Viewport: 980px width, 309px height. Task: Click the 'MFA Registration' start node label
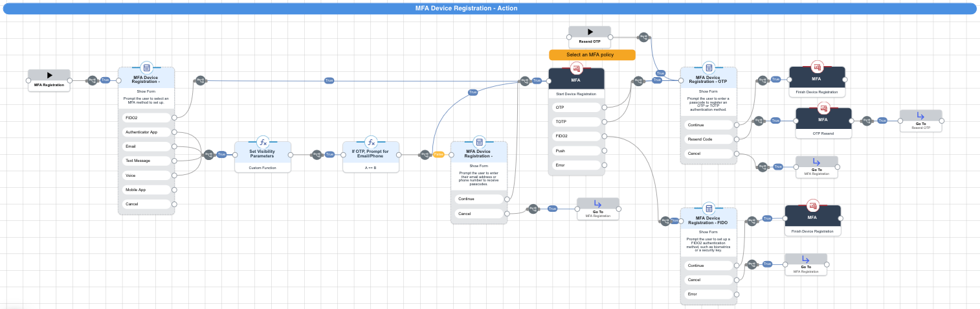[x=49, y=86]
